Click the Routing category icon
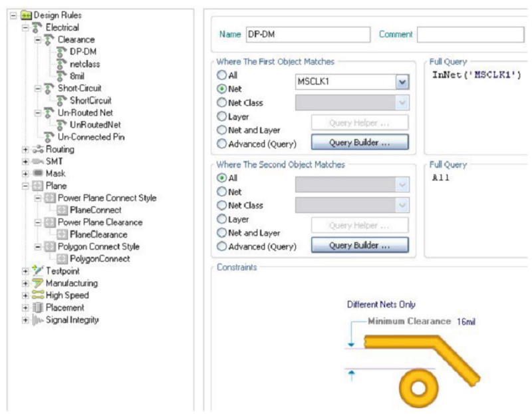The image size is (532, 414). tap(38, 149)
